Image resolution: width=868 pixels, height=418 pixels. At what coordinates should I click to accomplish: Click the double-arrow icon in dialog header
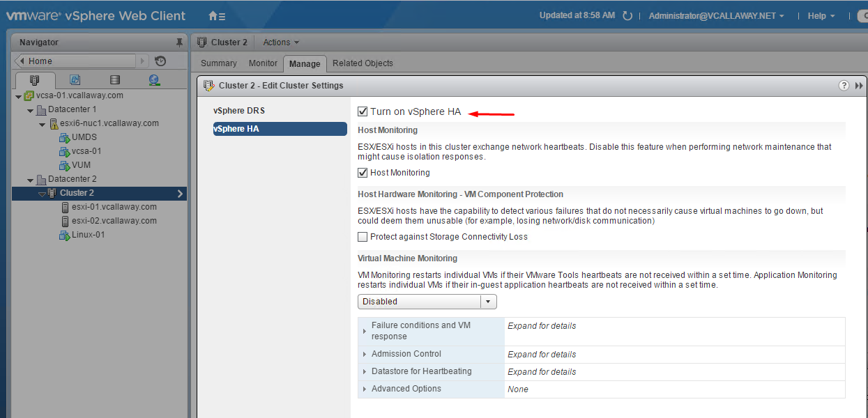(859, 86)
